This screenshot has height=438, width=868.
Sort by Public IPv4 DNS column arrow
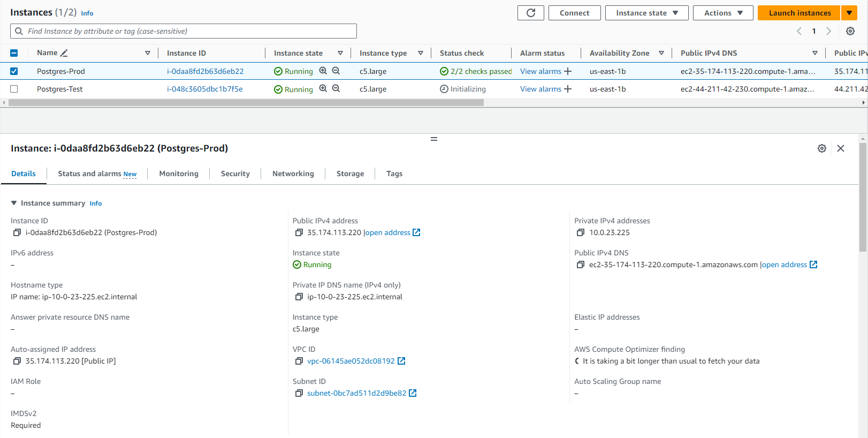click(x=815, y=53)
